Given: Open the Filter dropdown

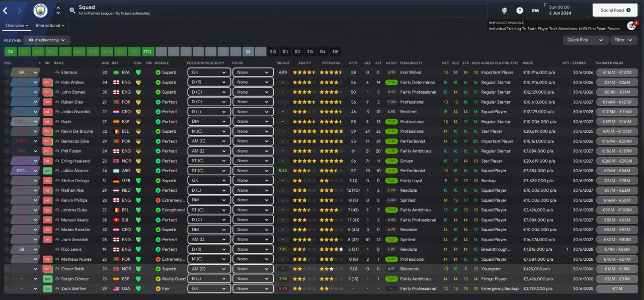Looking at the screenshot, I should 624,40.
